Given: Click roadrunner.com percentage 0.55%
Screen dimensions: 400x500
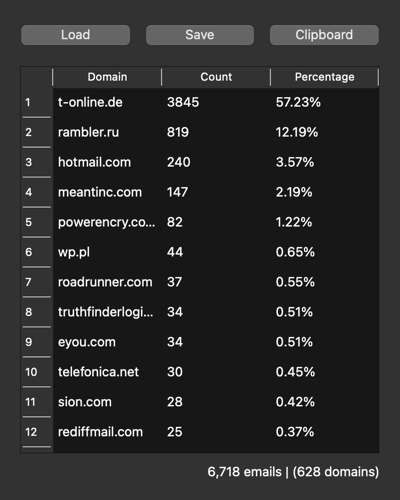Looking at the screenshot, I should click(x=325, y=282).
